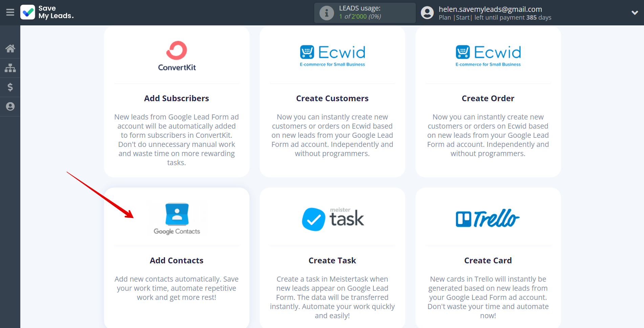
Task: Open the Create Customers title
Action: [x=332, y=99]
